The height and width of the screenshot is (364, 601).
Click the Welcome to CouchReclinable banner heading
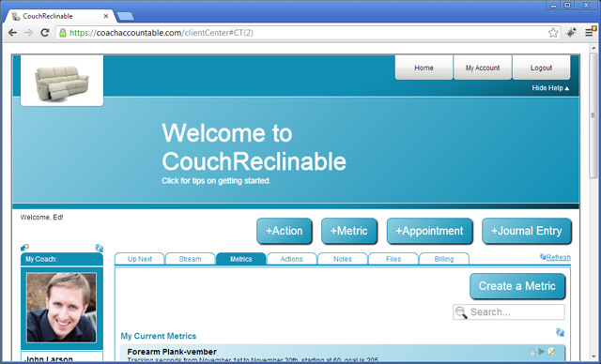254,147
